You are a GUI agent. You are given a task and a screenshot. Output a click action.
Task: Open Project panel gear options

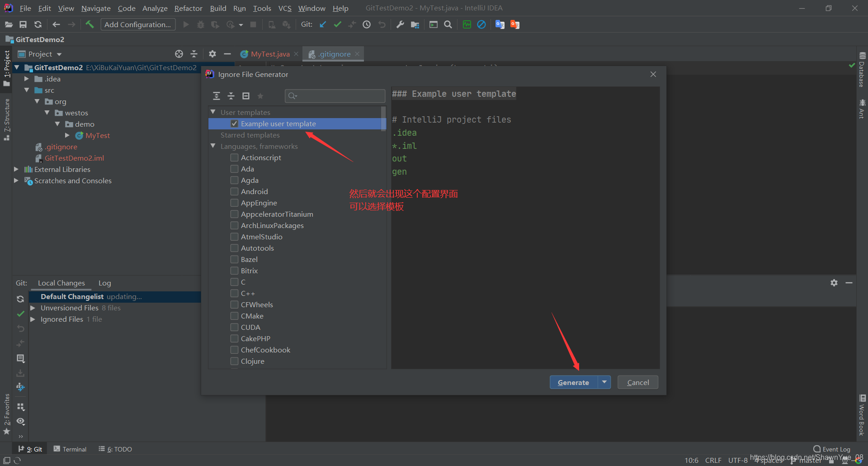[x=212, y=54]
